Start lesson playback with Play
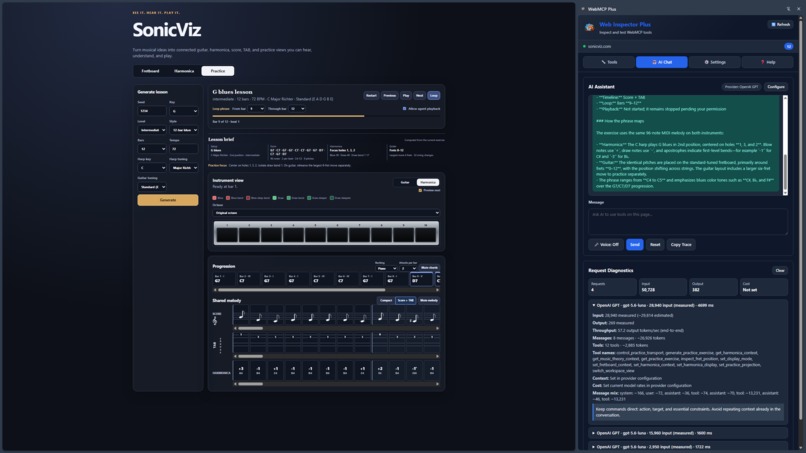 (x=406, y=96)
